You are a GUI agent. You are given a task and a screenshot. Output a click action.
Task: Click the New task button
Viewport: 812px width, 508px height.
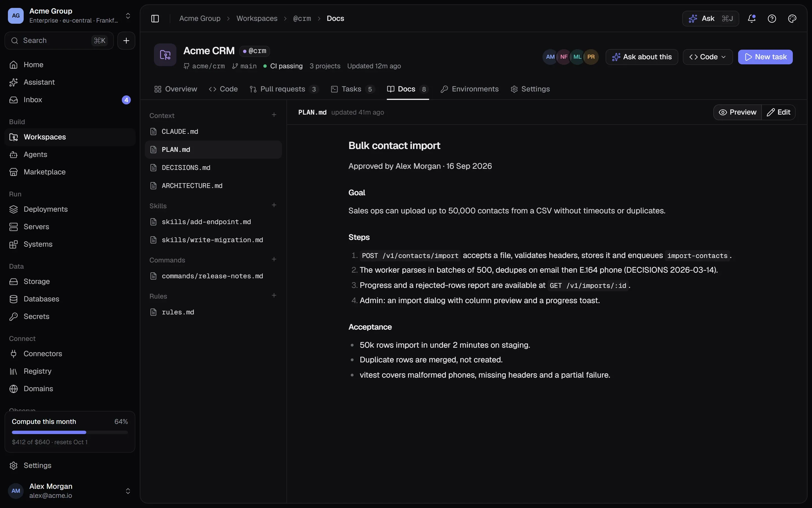[765, 57]
